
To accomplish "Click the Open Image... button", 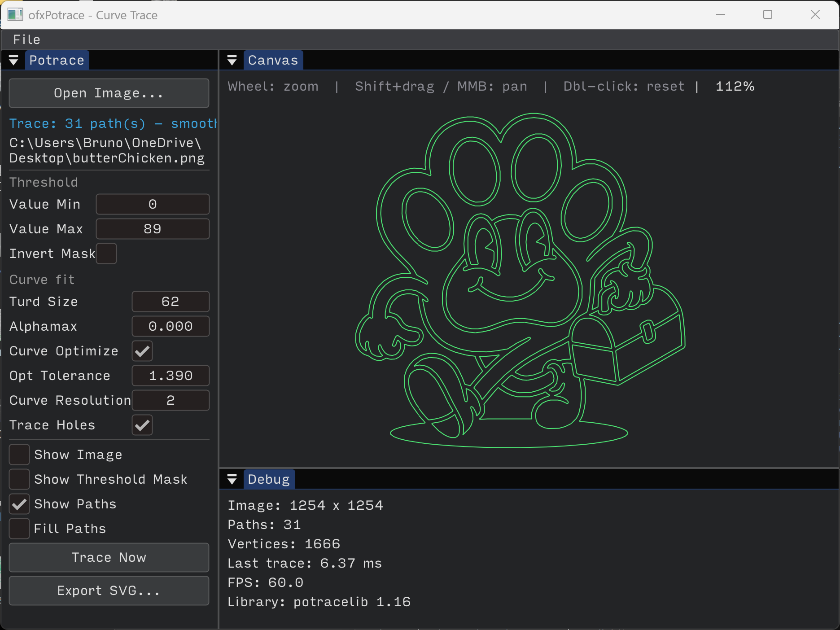I will pyautogui.click(x=109, y=93).
